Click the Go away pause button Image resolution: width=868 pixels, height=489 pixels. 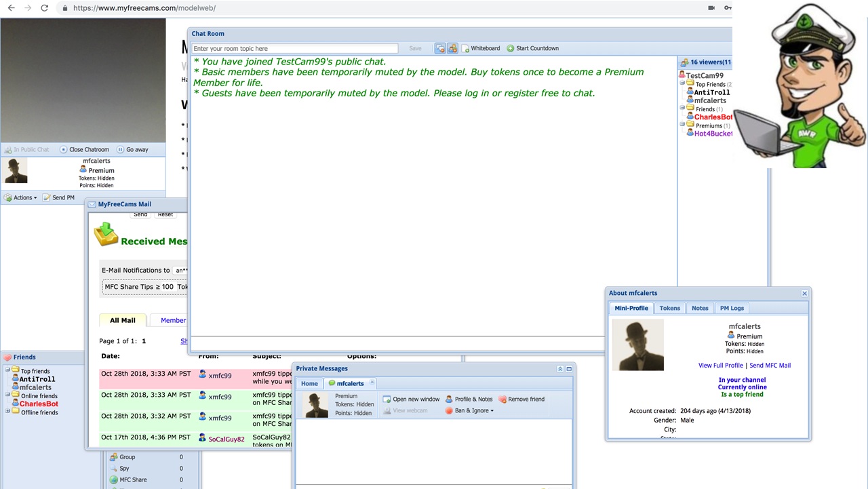132,149
